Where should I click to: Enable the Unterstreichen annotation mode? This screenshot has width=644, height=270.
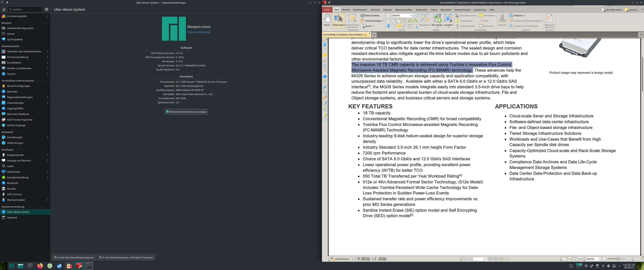point(467,26)
